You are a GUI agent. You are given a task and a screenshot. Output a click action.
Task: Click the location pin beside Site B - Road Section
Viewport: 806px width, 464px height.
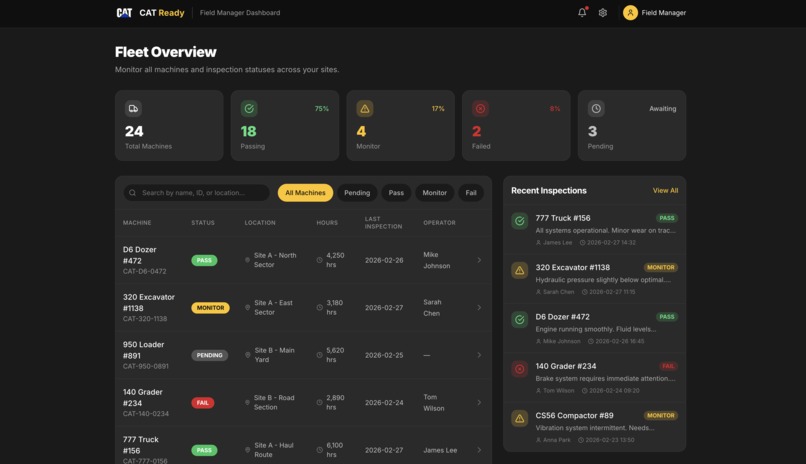click(x=247, y=402)
